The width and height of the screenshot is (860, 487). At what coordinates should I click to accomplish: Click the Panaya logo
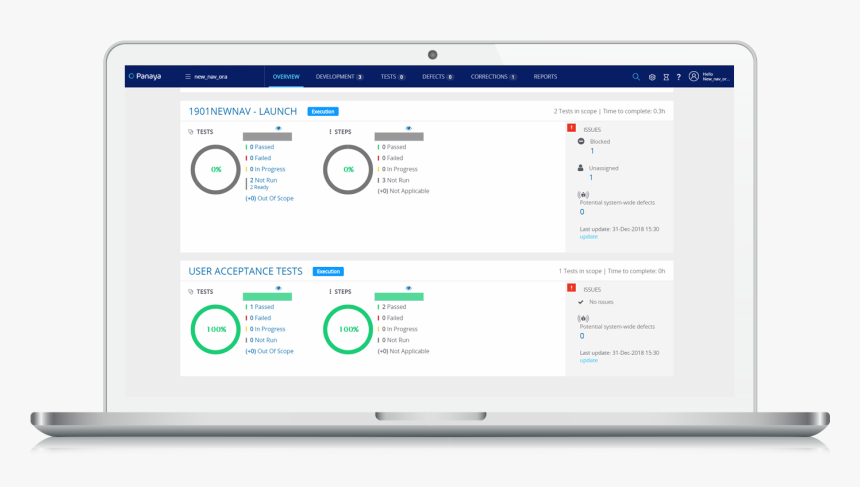(145, 76)
